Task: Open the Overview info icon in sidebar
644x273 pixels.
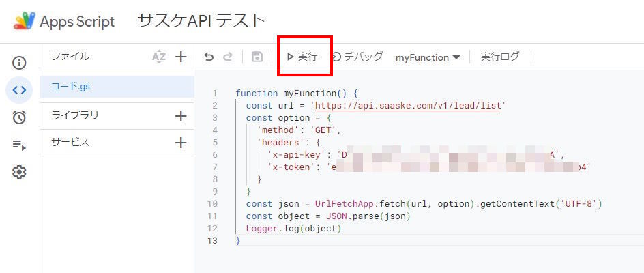Action: pyautogui.click(x=19, y=63)
